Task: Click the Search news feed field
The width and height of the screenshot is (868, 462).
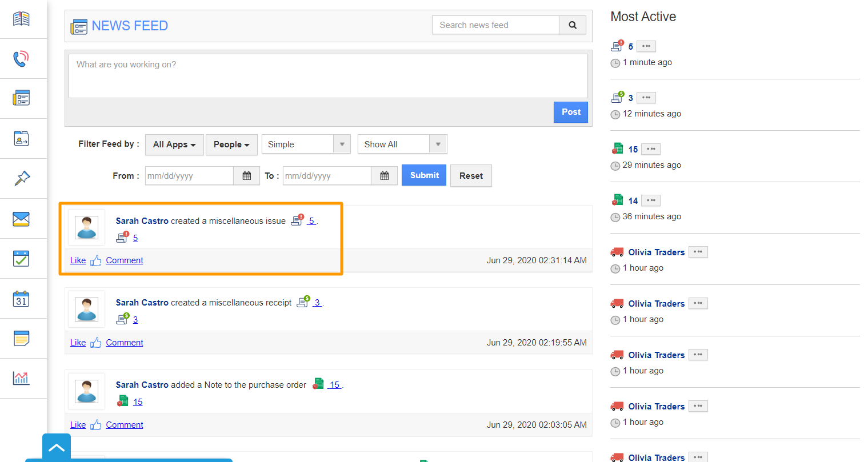Action: 495,25
